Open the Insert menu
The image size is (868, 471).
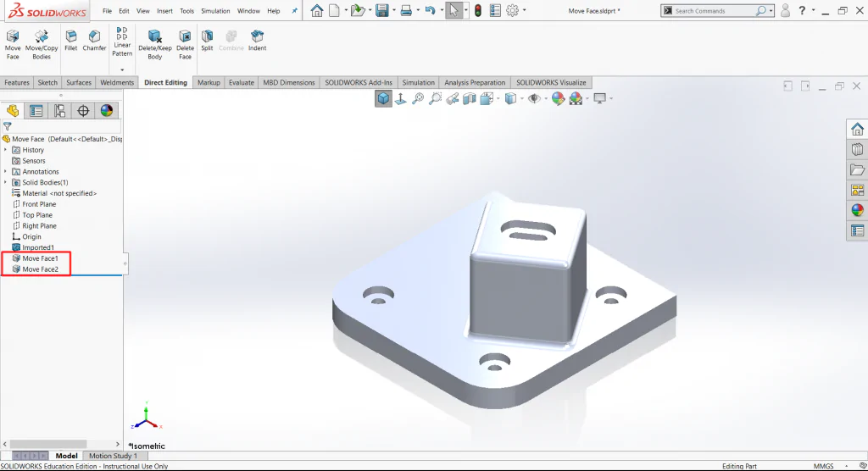[164, 10]
